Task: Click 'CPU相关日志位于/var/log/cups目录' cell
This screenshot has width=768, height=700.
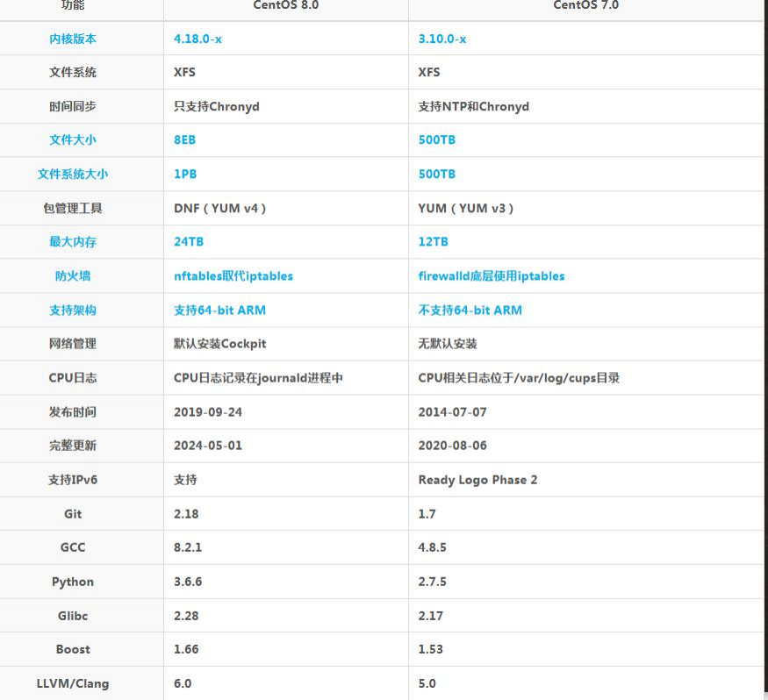Action: 519,377
